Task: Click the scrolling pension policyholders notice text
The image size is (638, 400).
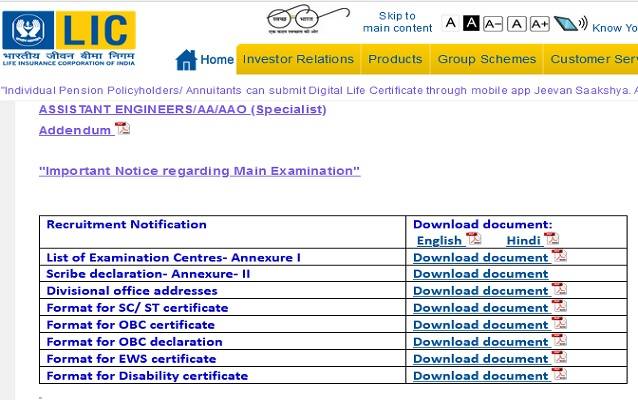Action: [319, 90]
